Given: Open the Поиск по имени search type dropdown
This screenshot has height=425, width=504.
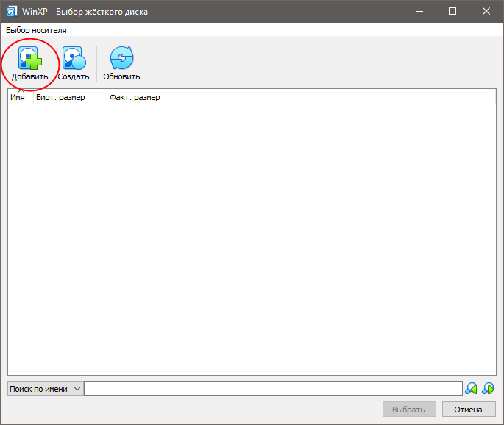Looking at the screenshot, I should click(46, 389).
